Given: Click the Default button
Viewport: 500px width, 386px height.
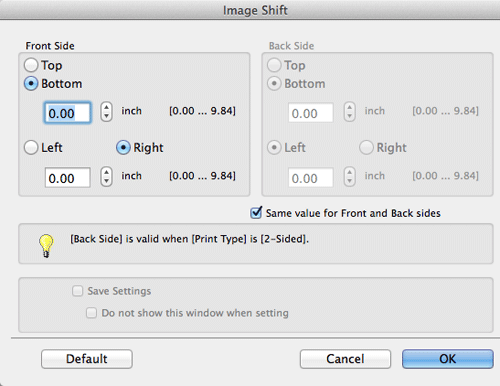Looking at the screenshot, I should click(x=87, y=359).
